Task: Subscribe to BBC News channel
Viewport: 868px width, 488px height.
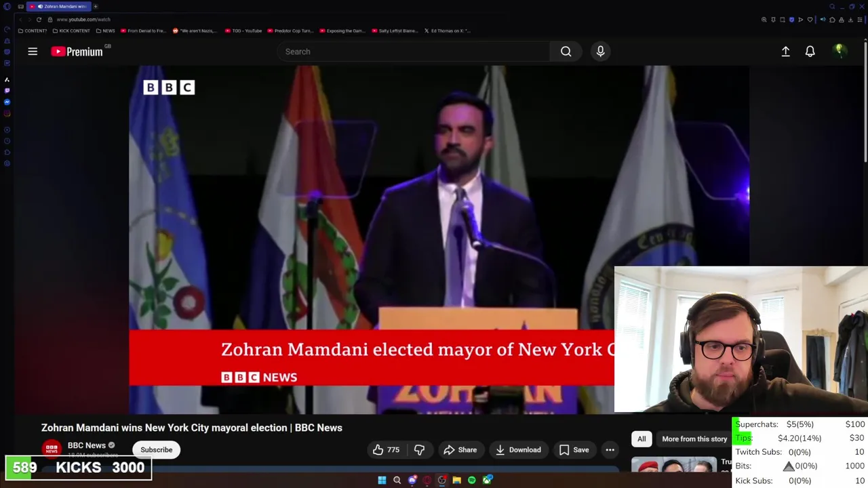Action: (156, 449)
